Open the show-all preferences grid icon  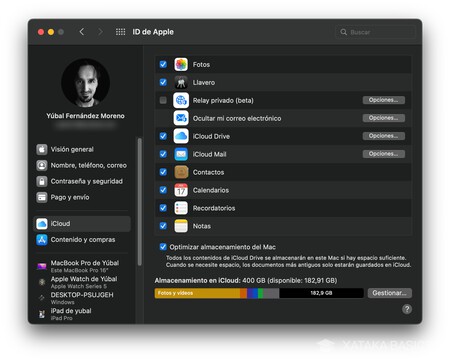[120, 32]
